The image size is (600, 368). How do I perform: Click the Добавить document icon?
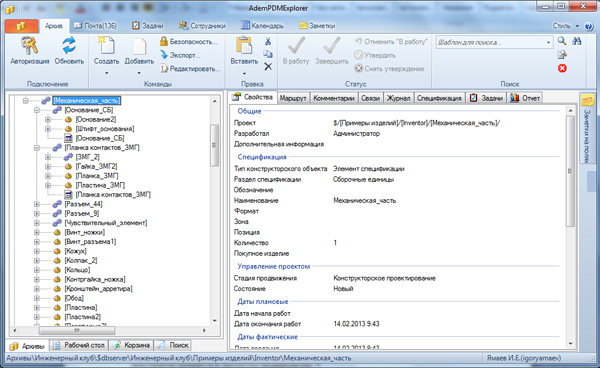(139, 47)
